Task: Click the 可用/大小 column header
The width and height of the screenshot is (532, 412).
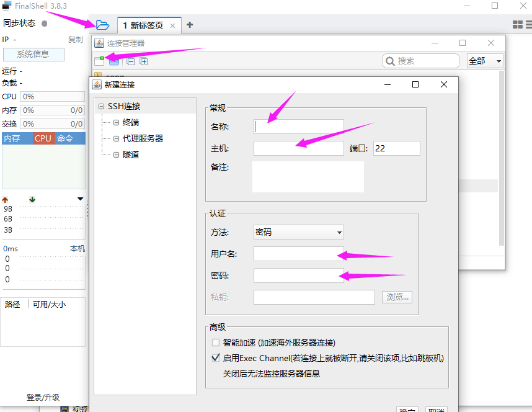Action: pos(49,304)
